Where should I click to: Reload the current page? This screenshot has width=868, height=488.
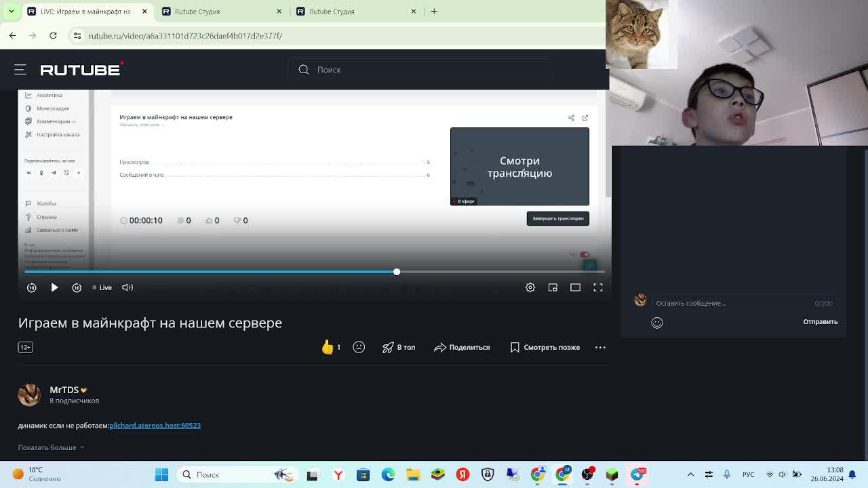(53, 35)
